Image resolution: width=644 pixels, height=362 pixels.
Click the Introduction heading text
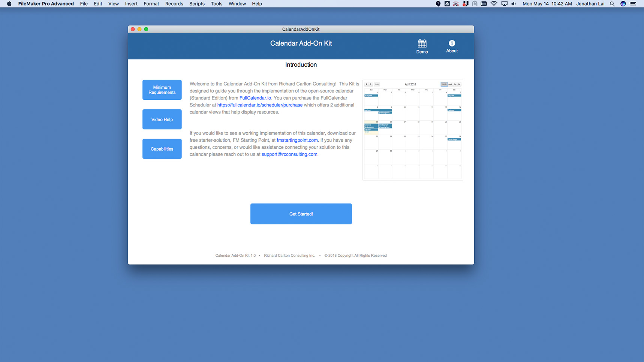[x=301, y=65]
